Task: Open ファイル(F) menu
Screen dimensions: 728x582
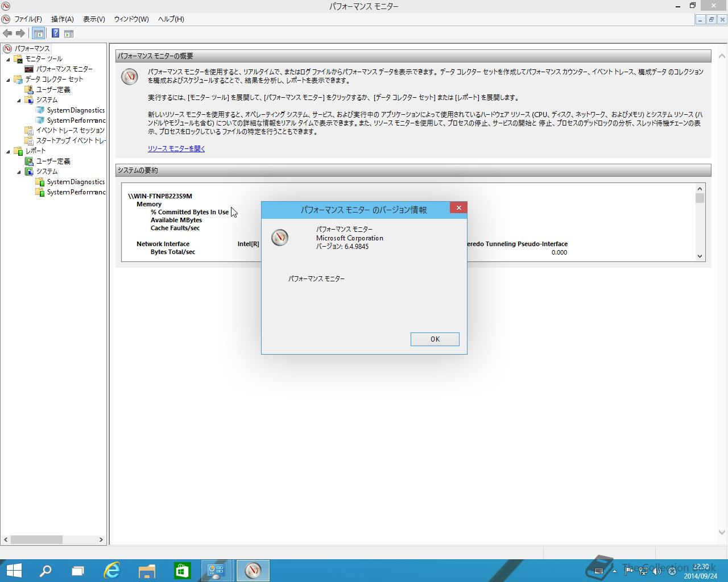Action: (28, 19)
